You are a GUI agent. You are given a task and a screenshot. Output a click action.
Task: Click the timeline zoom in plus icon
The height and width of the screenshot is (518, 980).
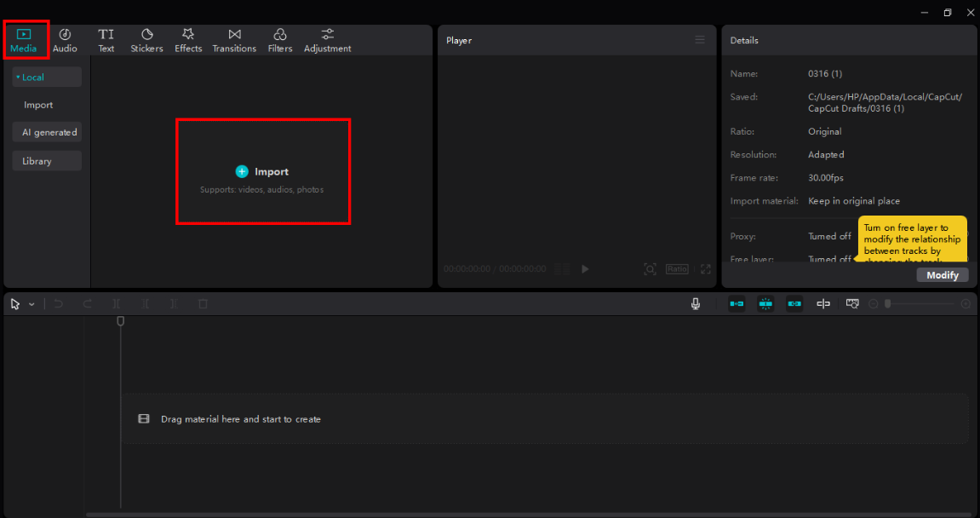(x=966, y=304)
